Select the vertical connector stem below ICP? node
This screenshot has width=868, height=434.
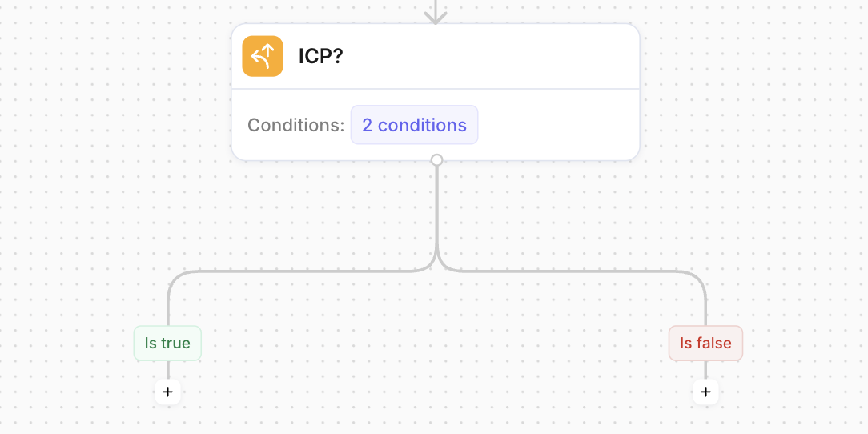(x=436, y=207)
